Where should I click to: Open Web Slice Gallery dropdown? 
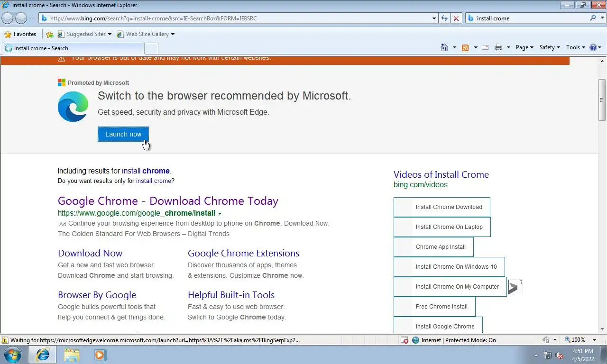point(146,34)
